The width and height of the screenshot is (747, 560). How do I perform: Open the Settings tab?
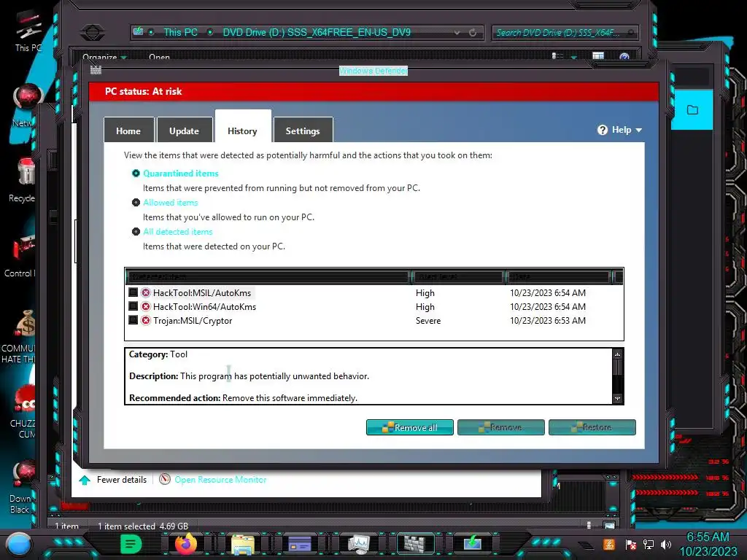(x=303, y=130)
